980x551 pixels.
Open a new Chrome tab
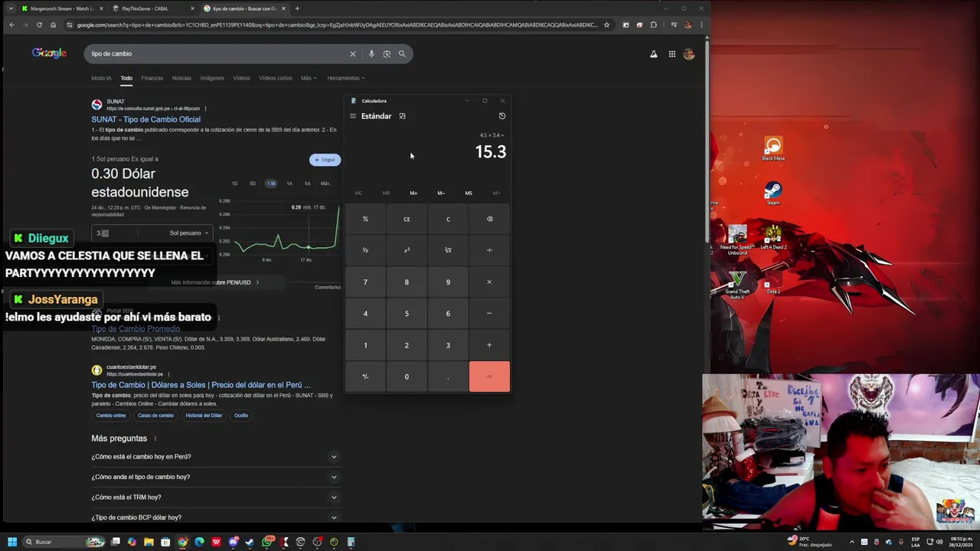pyautogui.click(x=297, y=8)
